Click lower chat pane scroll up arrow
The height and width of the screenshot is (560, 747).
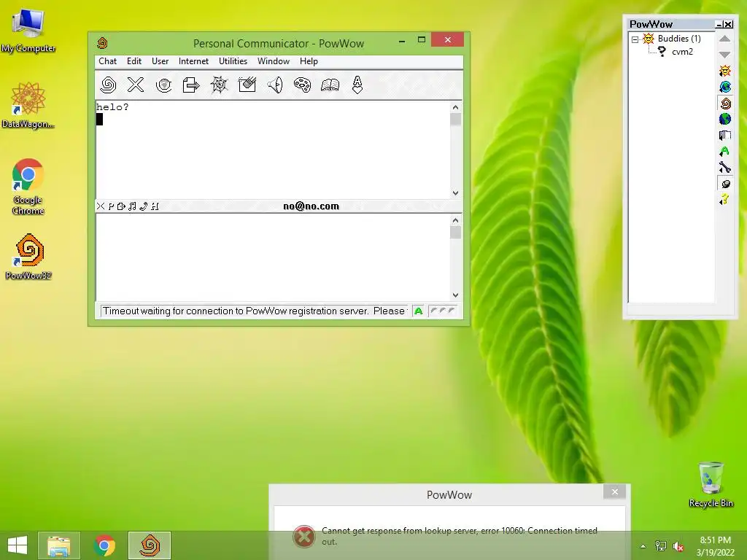tap(455, 220)
